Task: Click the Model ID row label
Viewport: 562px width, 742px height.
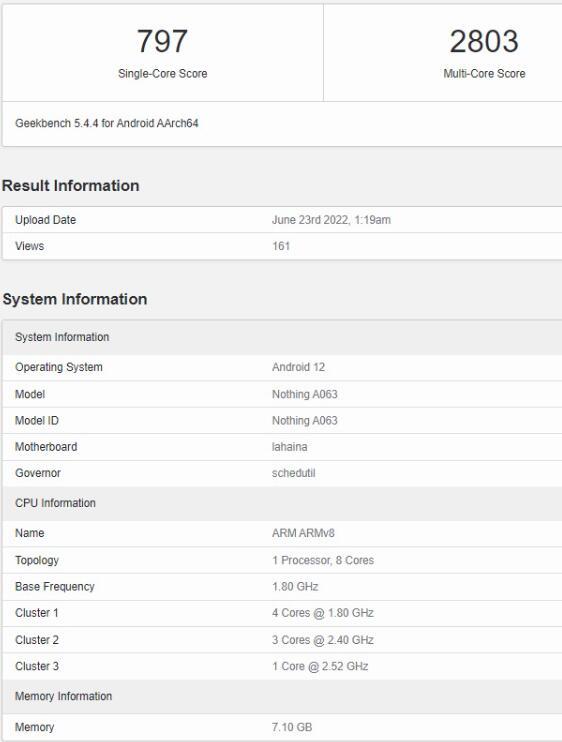Action: click(37, 420)
